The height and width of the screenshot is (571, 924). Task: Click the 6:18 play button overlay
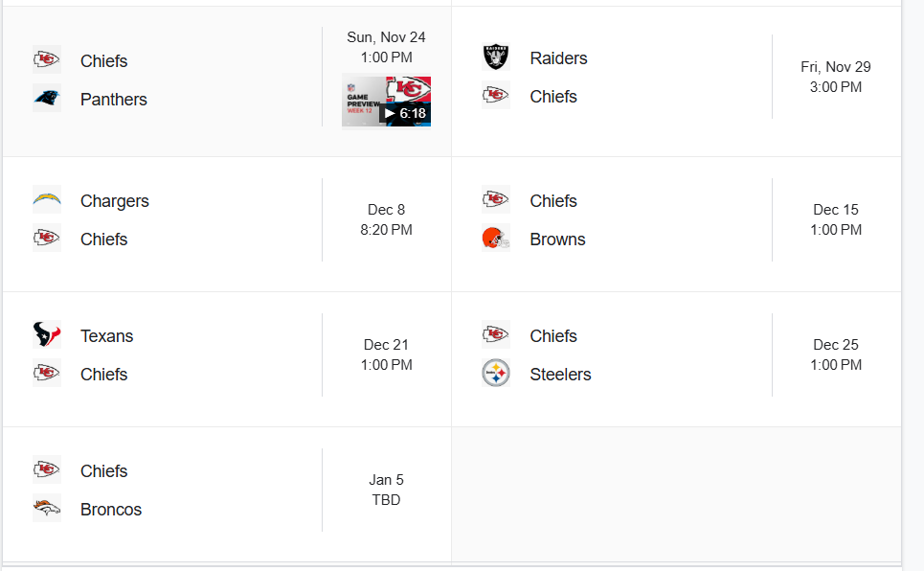405,113
